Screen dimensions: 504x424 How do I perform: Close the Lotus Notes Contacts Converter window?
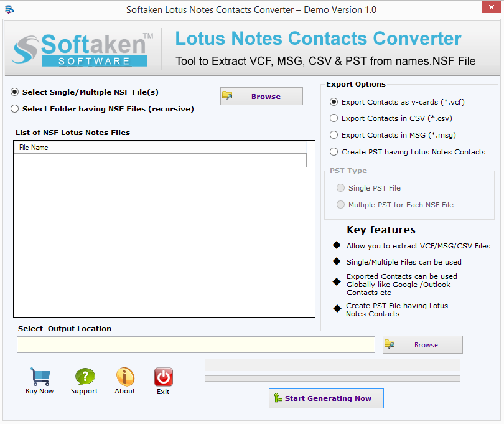pos(489,9)
